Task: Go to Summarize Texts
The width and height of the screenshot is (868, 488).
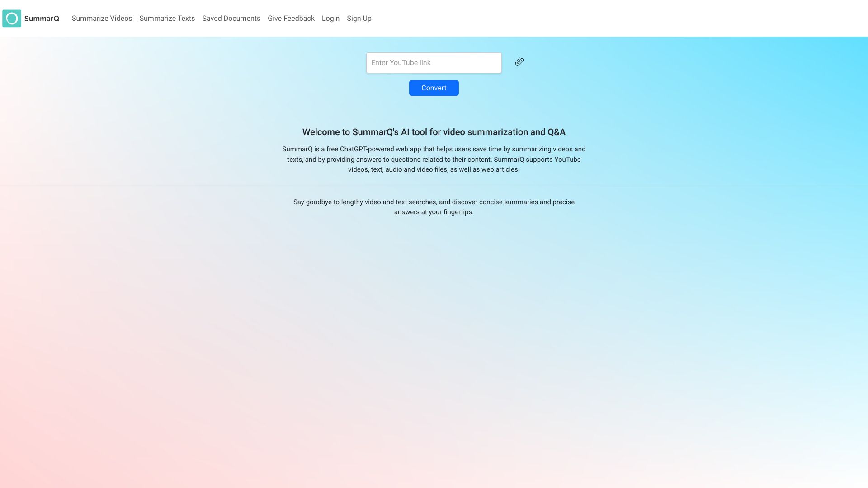Action: pos(167,19)
